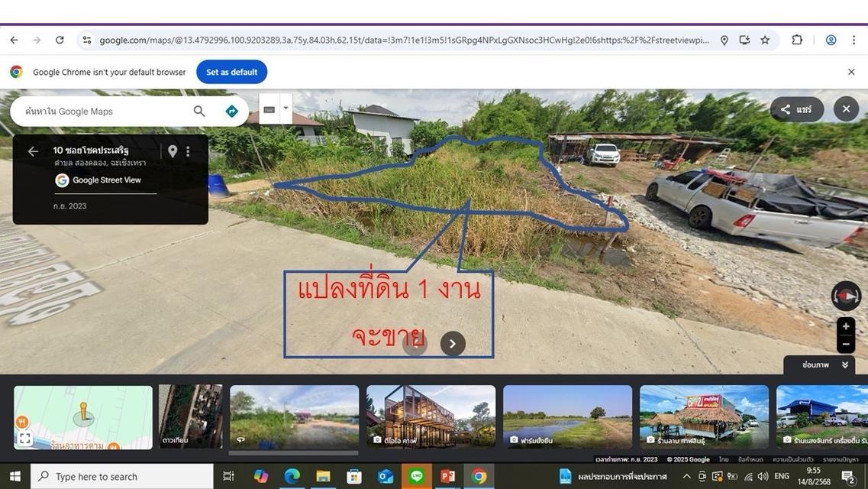Click the place marker icon in the panel
The width and height of the screenshot is (868, 489).
point(173,151)
